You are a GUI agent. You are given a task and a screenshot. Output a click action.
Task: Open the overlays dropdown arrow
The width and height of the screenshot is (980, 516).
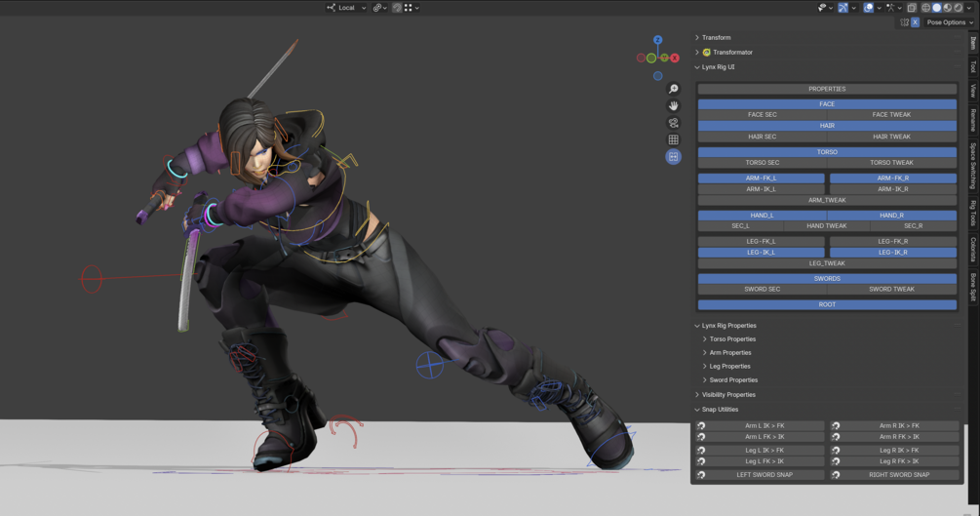[x=879, y=8]
